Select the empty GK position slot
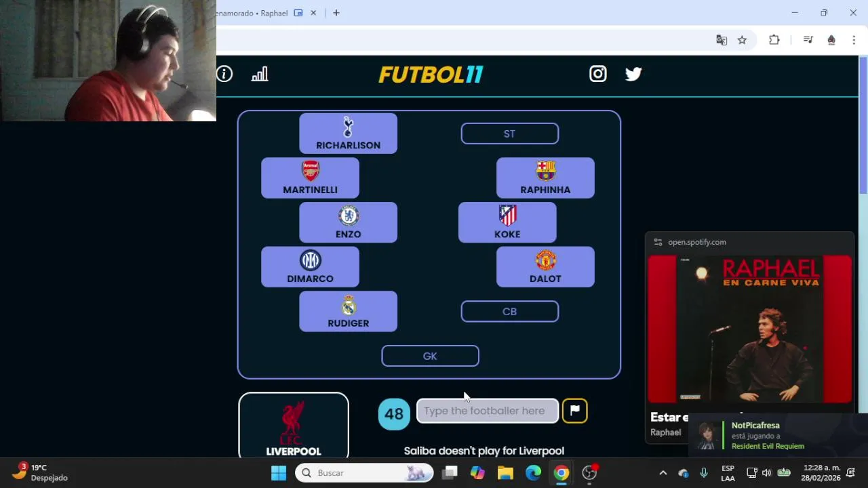This screenshot has width=868, height=488. tap(430, 356)
